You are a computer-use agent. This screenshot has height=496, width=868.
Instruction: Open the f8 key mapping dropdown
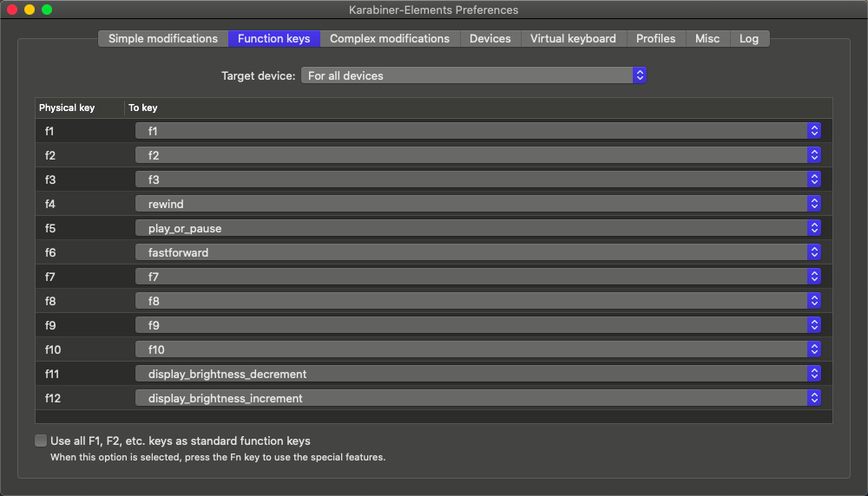click(x=477, y=302)
